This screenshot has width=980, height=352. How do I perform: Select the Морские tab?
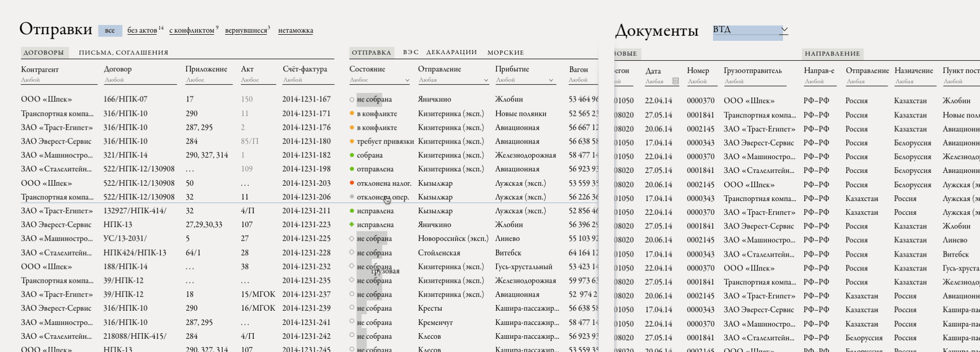(505, 53)
